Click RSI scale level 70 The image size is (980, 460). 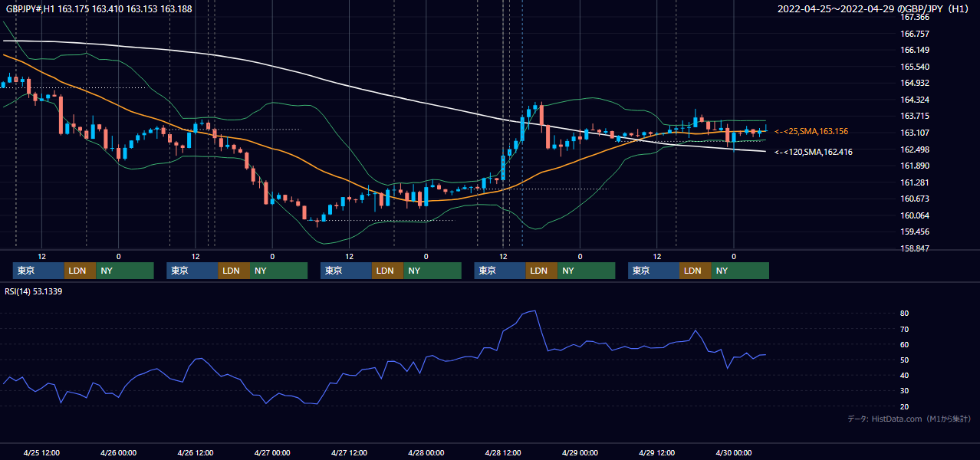905,329
